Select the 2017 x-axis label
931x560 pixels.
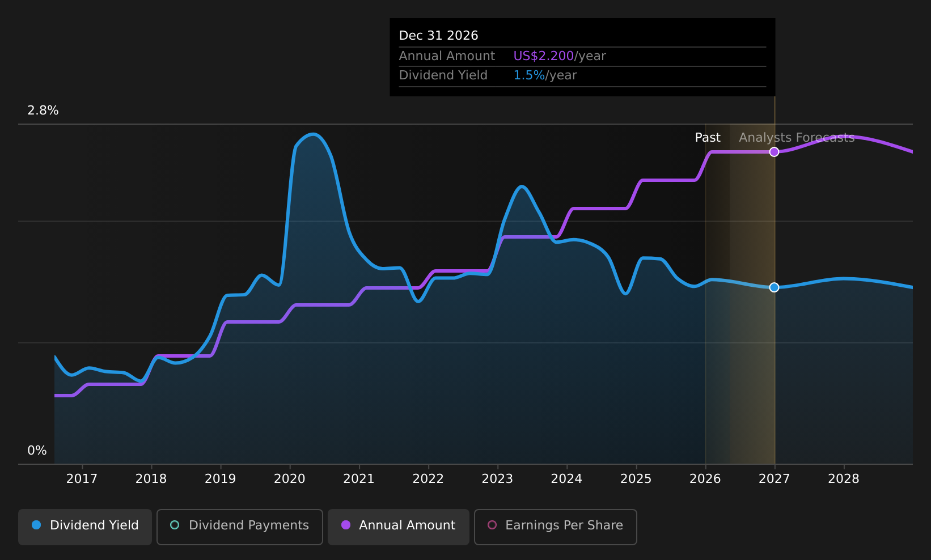(82, 479)
